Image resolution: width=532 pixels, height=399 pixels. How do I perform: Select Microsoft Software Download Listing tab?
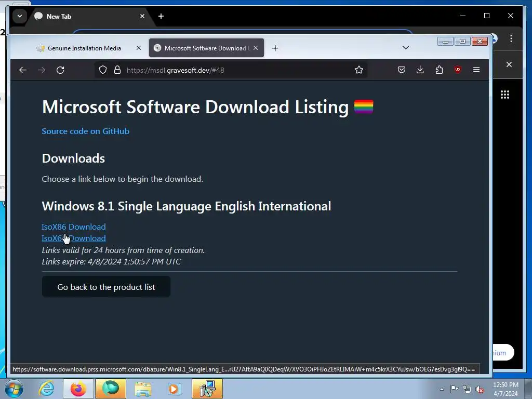[206, 48]
